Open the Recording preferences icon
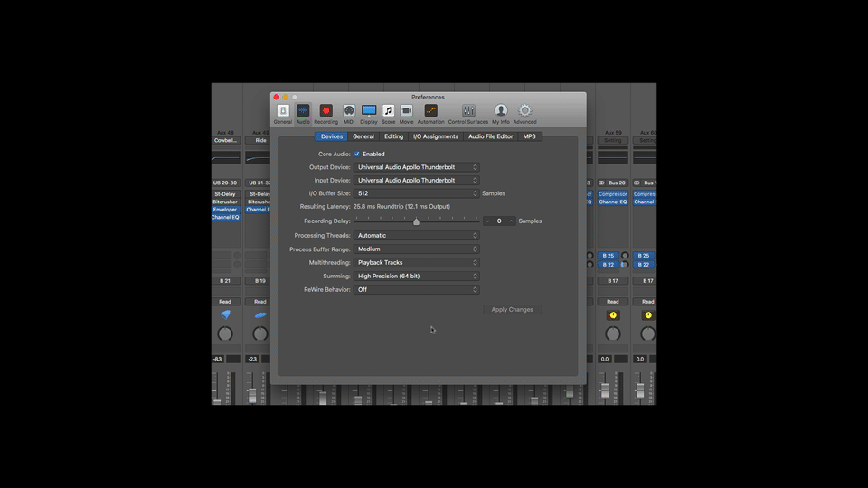Viewport: 868px width, 488px height. click(x=326, y=110)
